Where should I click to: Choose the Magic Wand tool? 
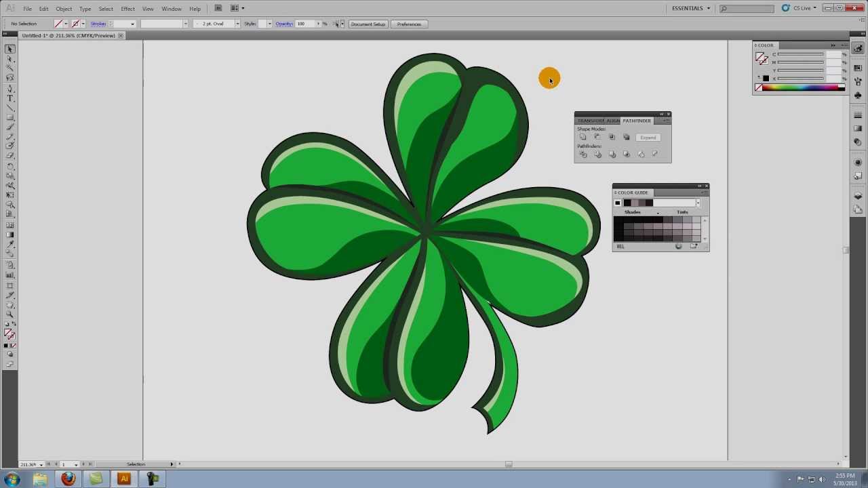click(9, 68)
